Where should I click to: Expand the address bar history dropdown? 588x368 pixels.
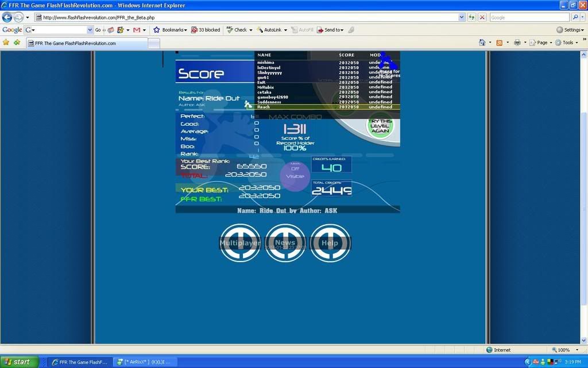coord(462,17)
